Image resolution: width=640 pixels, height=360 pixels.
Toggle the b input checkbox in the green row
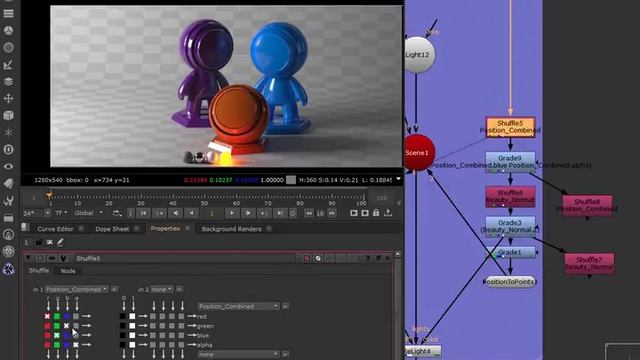[66, 326]
